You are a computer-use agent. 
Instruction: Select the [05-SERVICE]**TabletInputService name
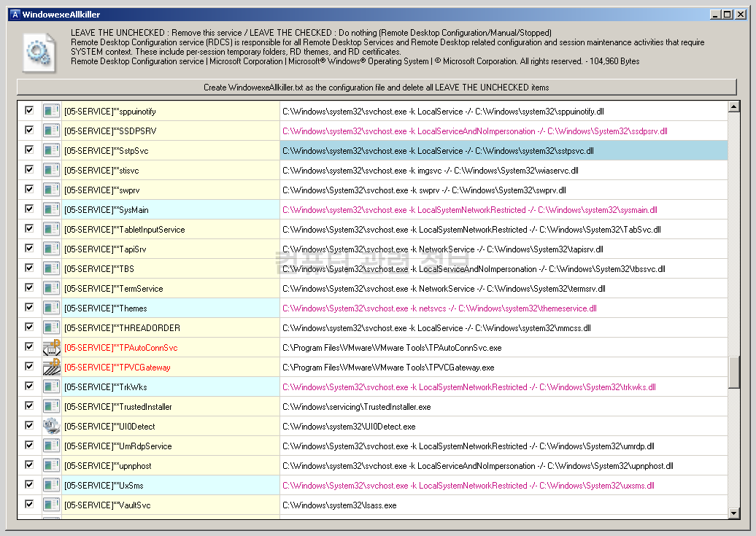(124, 230)
